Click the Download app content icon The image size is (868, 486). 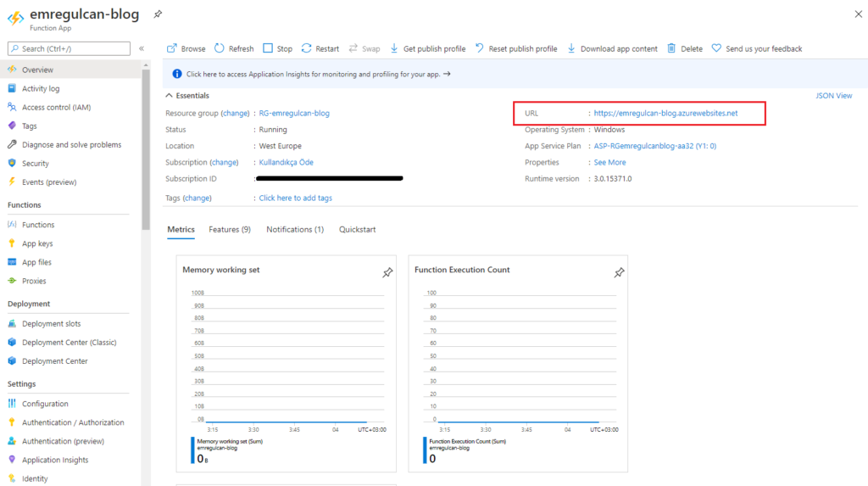571,48
